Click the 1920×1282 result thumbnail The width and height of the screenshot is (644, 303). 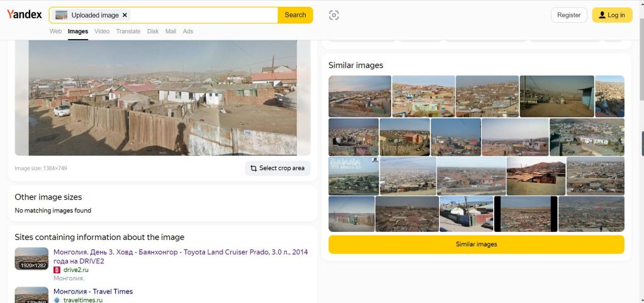pos(31,259)
